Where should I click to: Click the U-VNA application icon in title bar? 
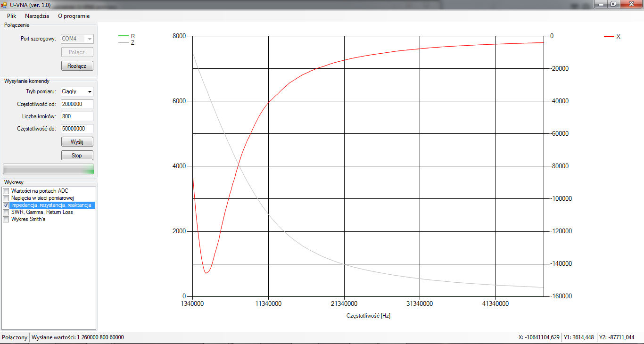(x=4, y=4)
